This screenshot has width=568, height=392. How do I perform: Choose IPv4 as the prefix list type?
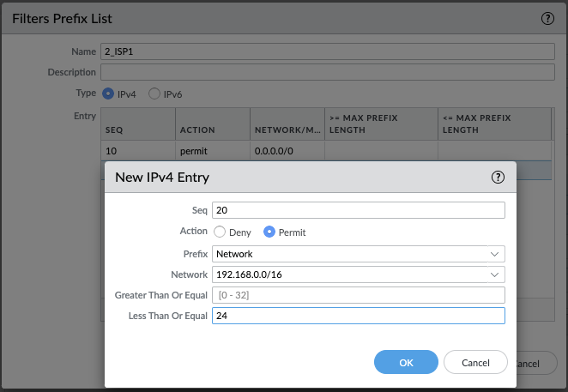tap(108, 93)
